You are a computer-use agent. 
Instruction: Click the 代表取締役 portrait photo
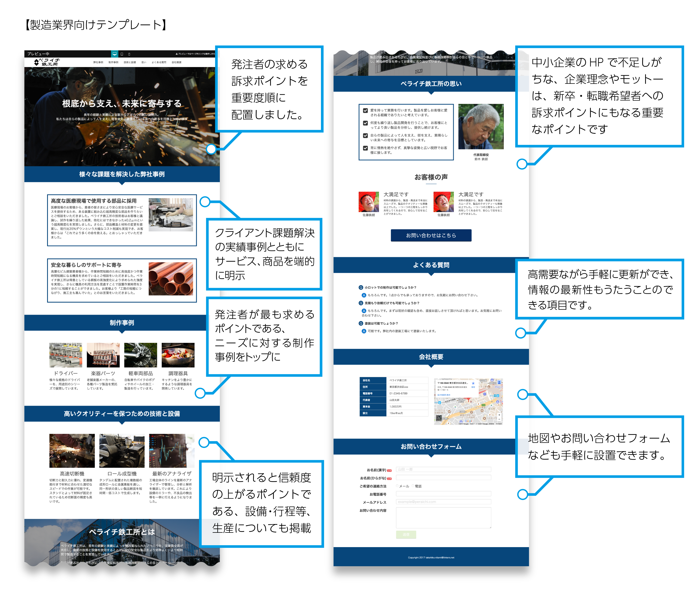tap(481, 126)
